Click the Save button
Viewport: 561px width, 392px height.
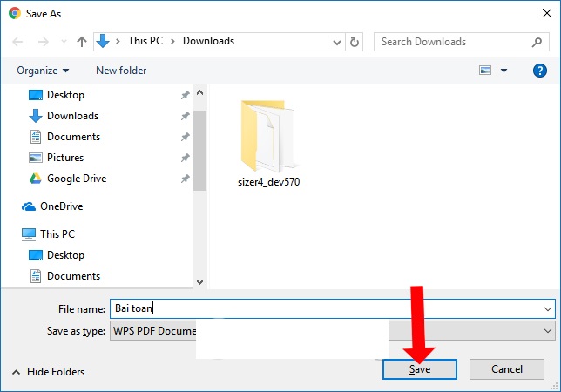point(420,369)
